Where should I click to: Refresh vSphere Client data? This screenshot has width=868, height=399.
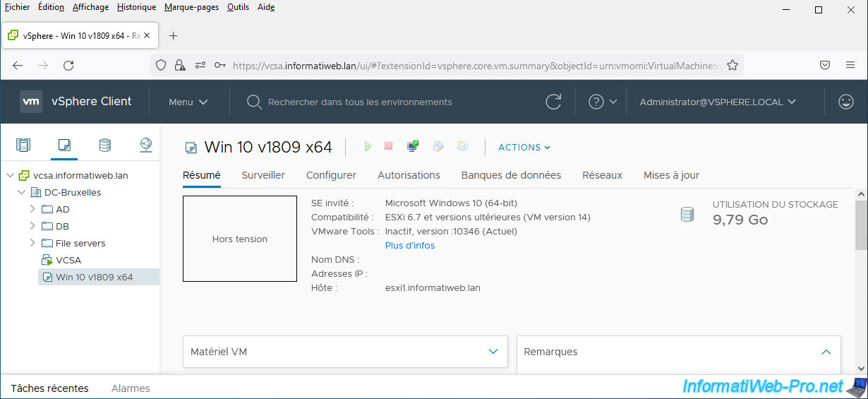tap(554, 102)
